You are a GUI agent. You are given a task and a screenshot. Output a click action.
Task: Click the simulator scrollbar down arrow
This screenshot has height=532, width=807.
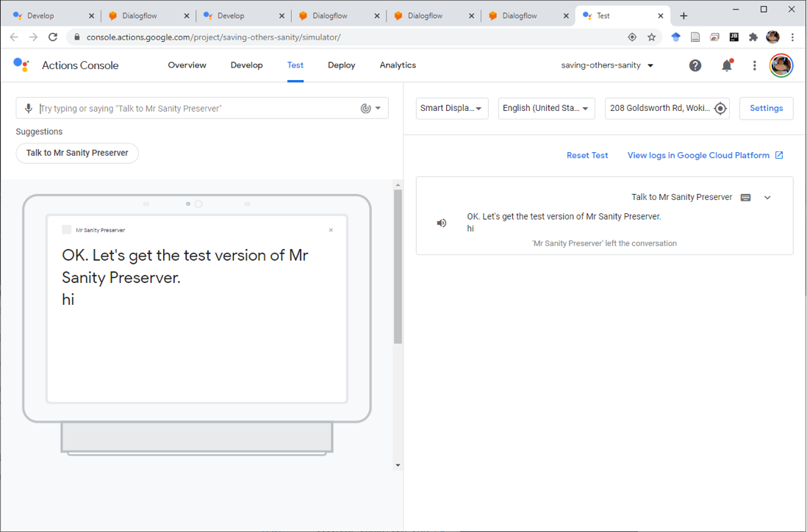point(398,465)
